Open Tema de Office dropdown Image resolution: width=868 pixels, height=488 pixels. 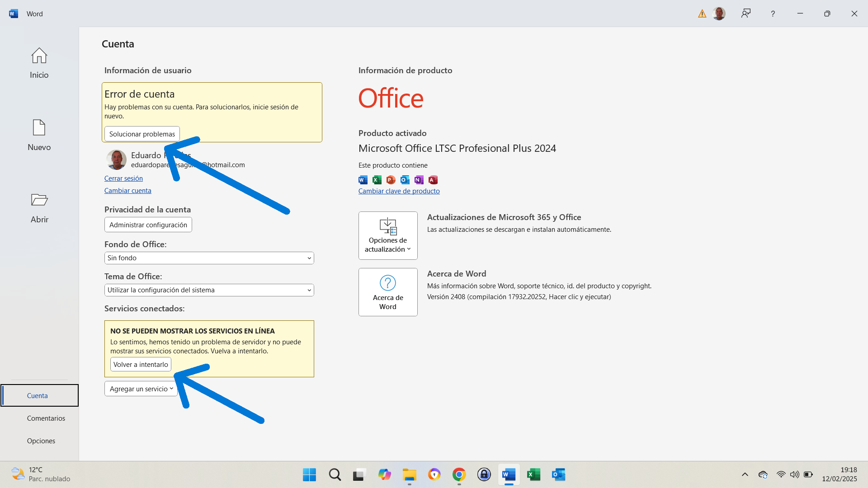point(209,290)
